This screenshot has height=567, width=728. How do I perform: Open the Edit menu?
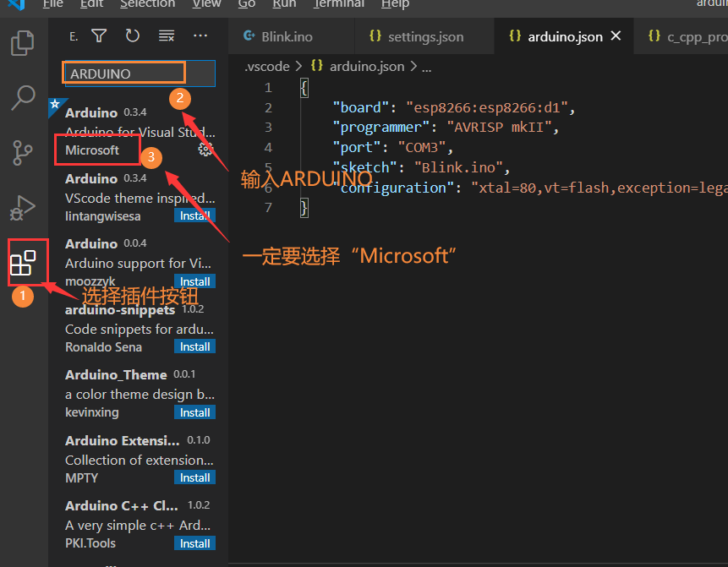pos(91,4)
